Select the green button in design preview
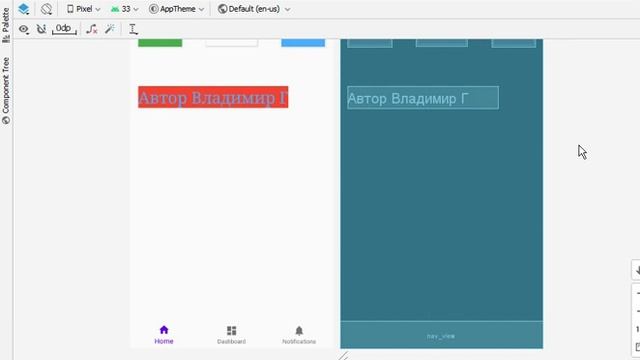 (x=160, y=43)
